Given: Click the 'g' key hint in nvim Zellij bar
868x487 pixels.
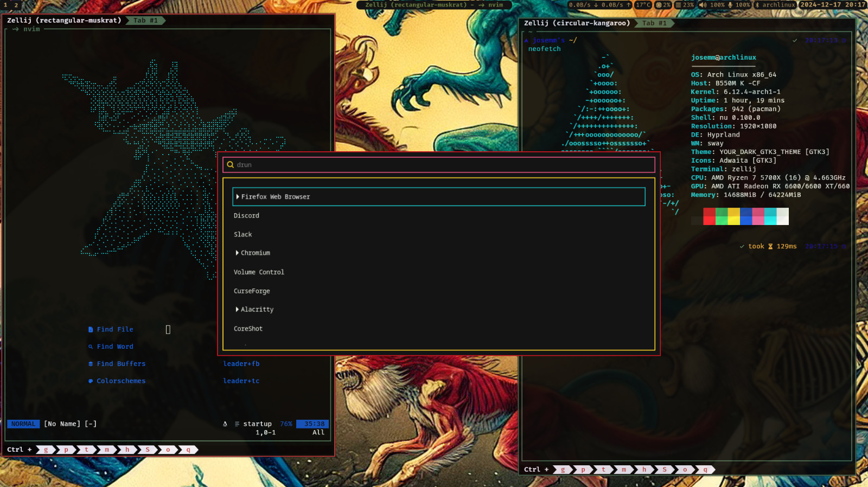Looking at the screenshot, I should tap(46, 450).
